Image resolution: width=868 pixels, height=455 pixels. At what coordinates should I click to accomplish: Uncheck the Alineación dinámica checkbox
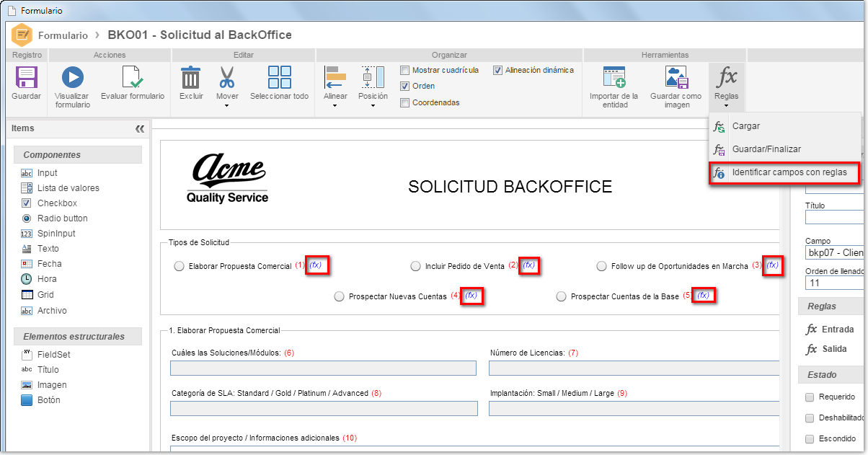coord(498,70)
